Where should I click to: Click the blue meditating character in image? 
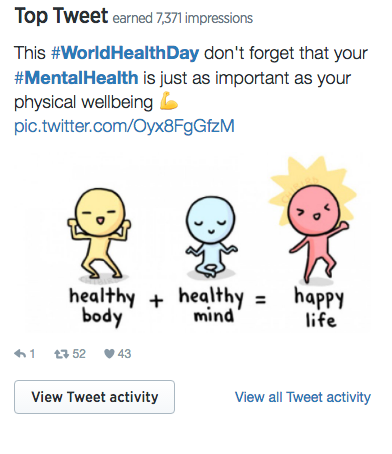[211, 237]
